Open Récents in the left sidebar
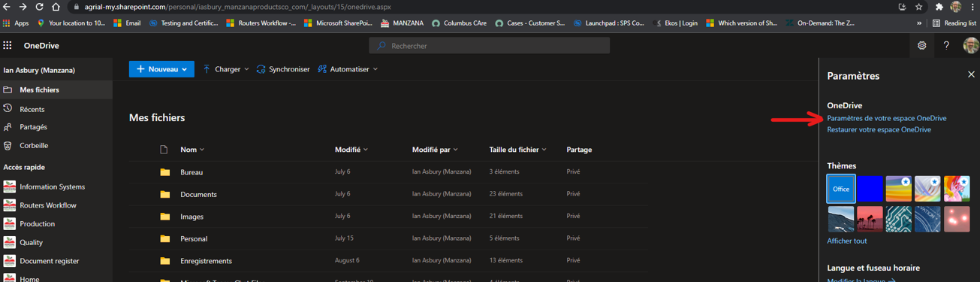 coord(32,109)
